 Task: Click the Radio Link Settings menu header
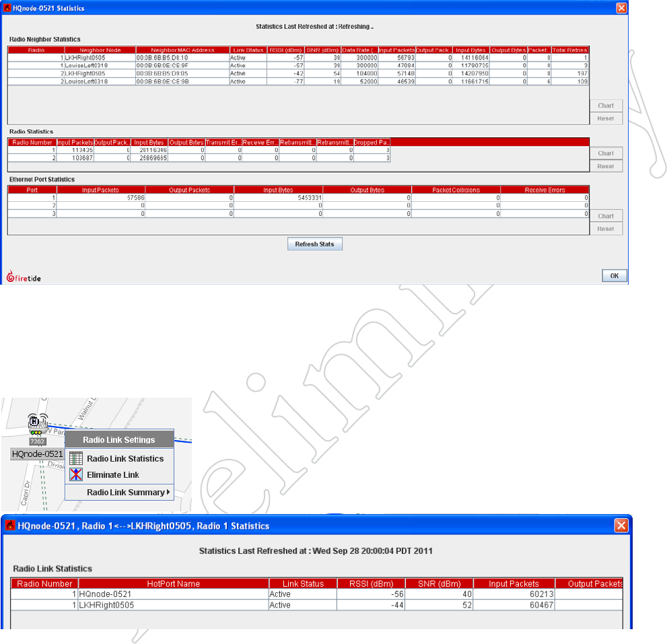point(119,439)
